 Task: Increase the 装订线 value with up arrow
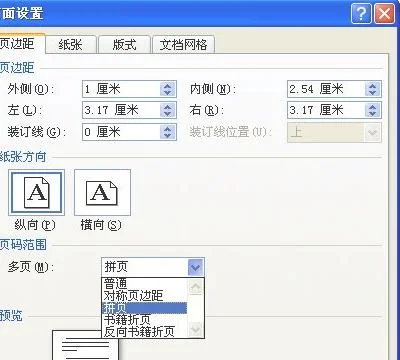coord(168,128)
